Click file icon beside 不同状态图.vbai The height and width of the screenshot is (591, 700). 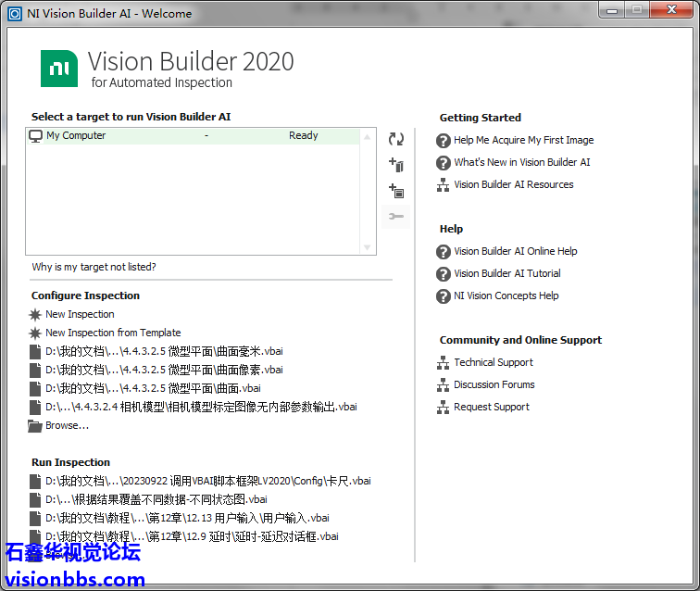[x=35, y=500]
